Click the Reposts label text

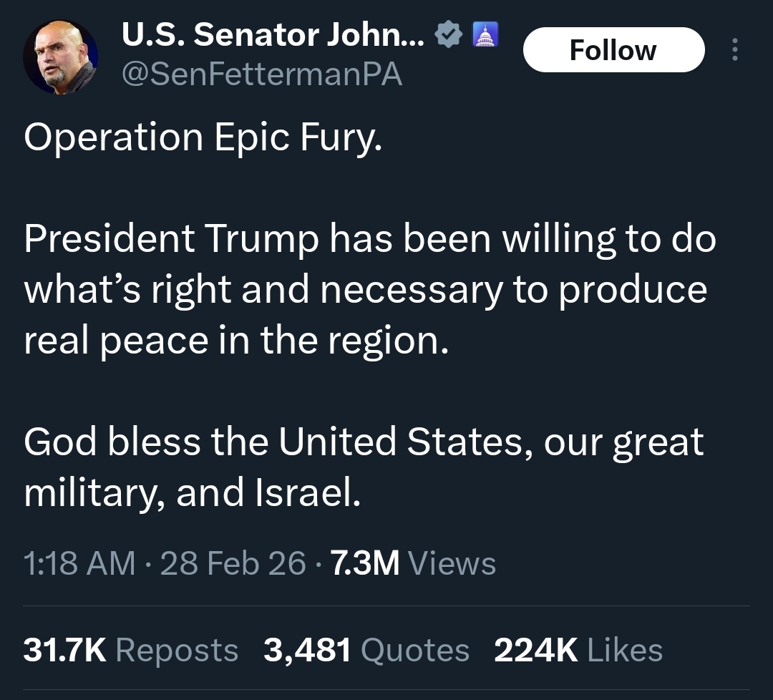click(x=177, y=649)
